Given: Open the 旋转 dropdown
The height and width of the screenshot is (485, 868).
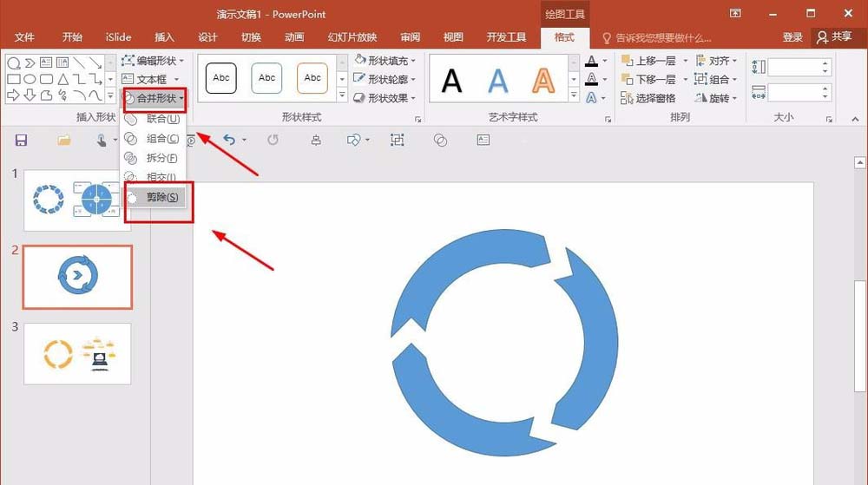Looking at the screenshot, I should tap(716, 98).
